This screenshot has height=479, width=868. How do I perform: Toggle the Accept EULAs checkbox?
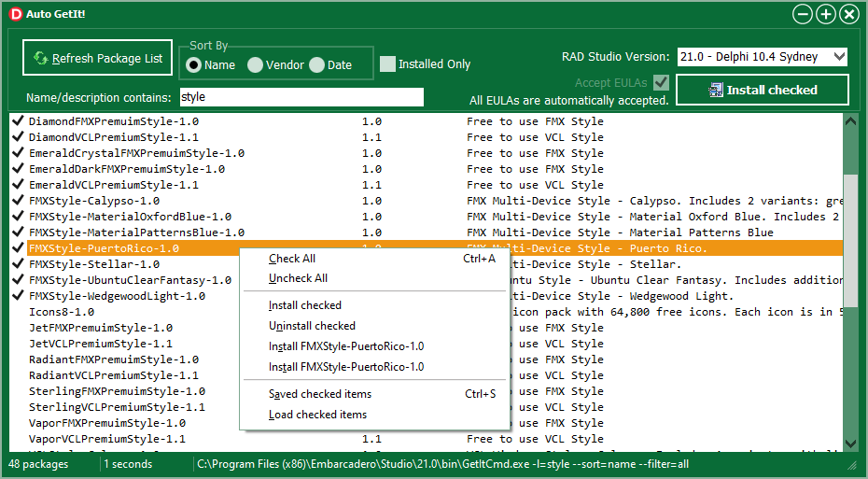[x=661, y=82]
